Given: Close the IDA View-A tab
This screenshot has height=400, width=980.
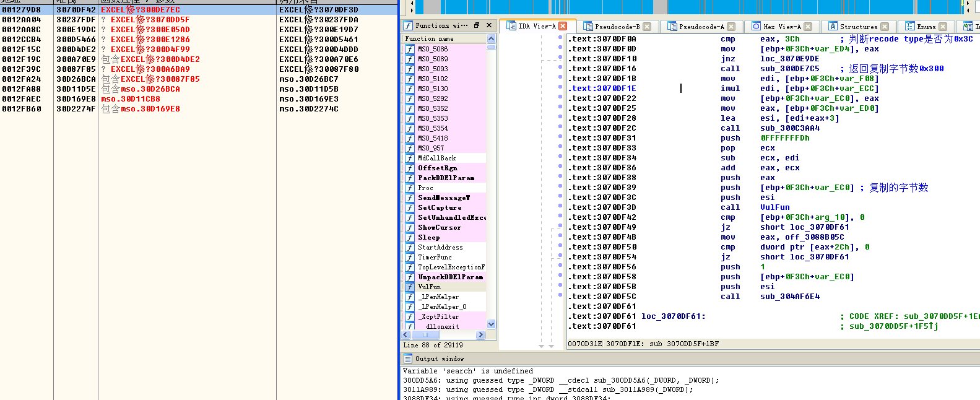Looking at the screenshot, I should tap(563, 26).
